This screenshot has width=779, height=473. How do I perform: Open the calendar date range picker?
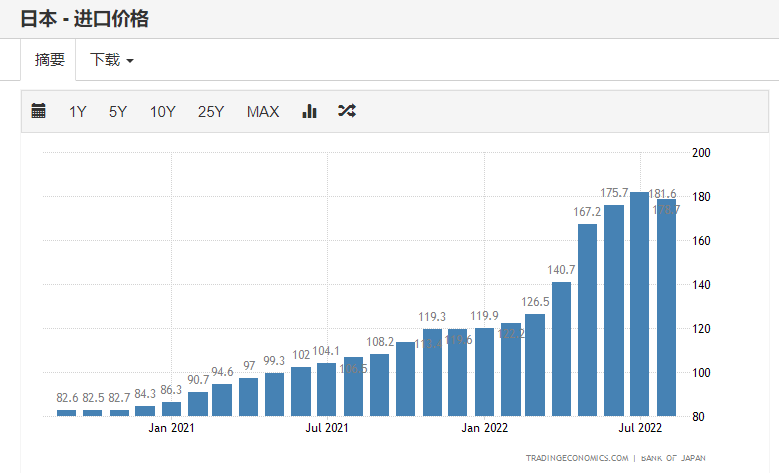(x=39, y=111)
